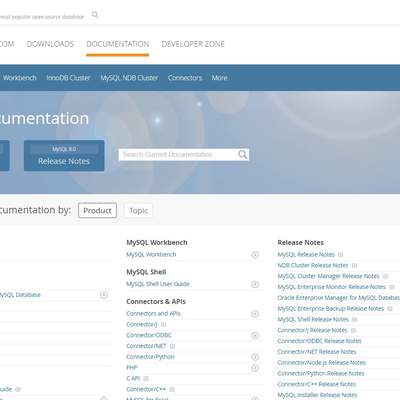This screenshot has height=400, width=400.
Task: Open the More menu in the blue bar
Action: (219, 78)
